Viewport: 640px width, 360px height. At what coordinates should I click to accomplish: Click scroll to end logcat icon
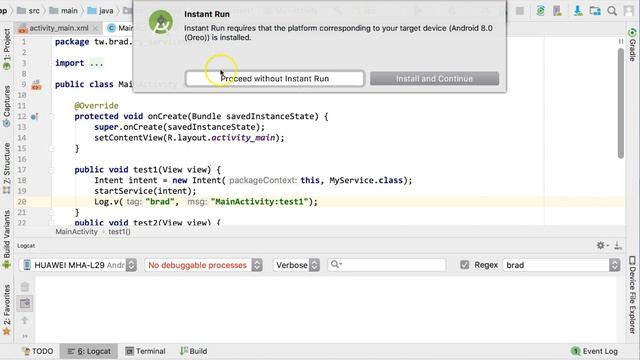coord(25,303)
